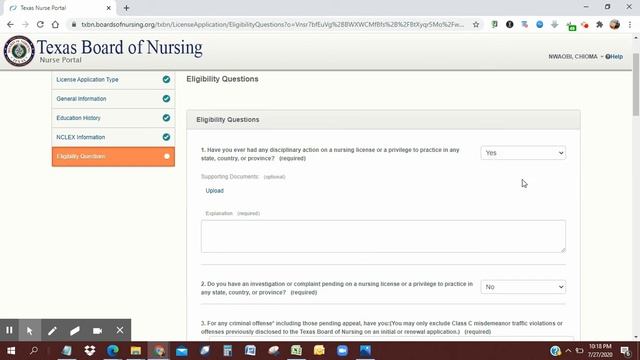Click into the Explanation text box
The image size is (640, 360).
coord(383,236)
